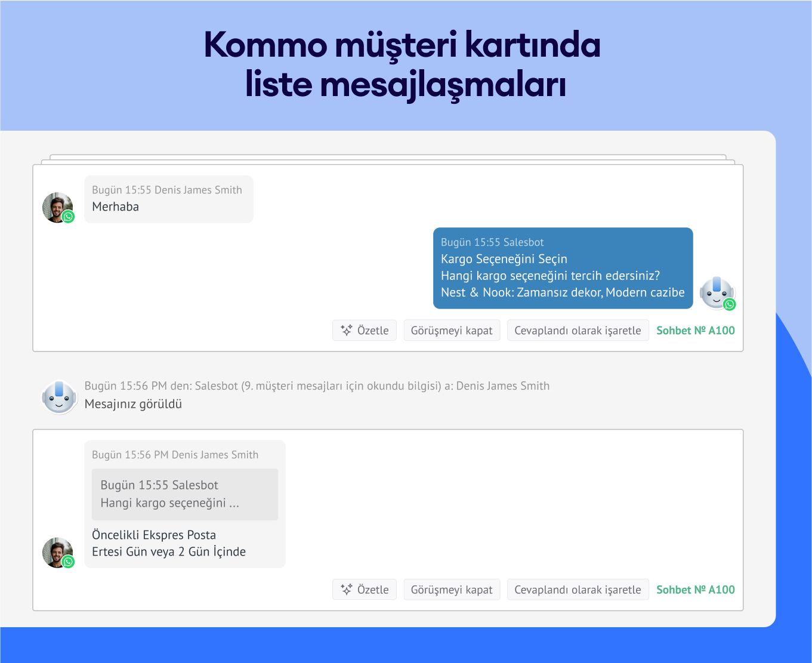Viewport: 812px width, 663px height.
Task: Click text Öncelikli Ekspres Posta
Action: pyautogui.click(x=154, y=535)
